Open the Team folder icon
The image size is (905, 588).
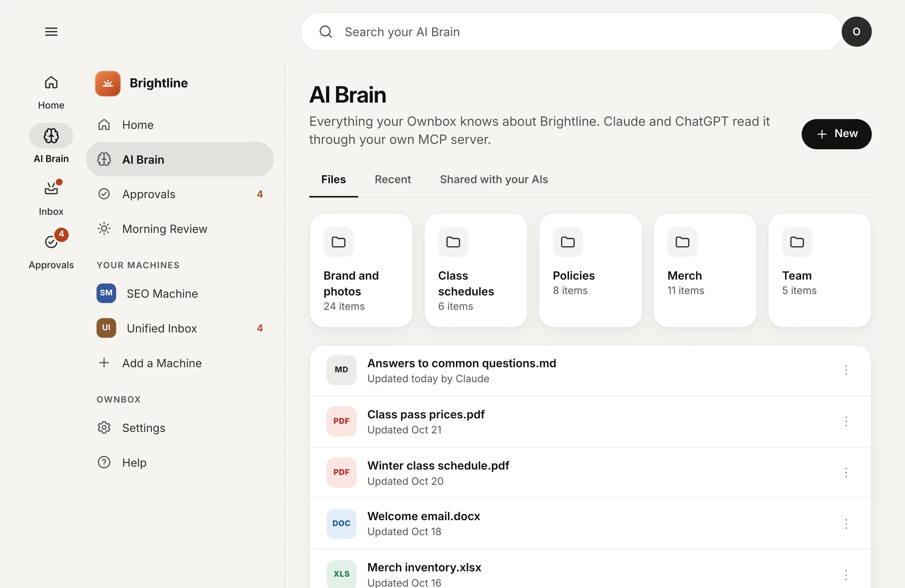[797, 242]
